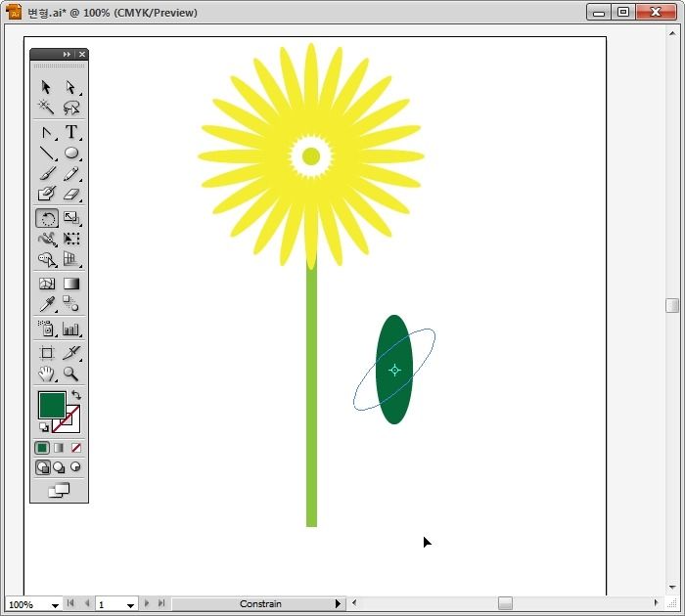This screenshot has width=685, height=616.
Task: Swap fill and stroke colors
Action: point(76,395)
